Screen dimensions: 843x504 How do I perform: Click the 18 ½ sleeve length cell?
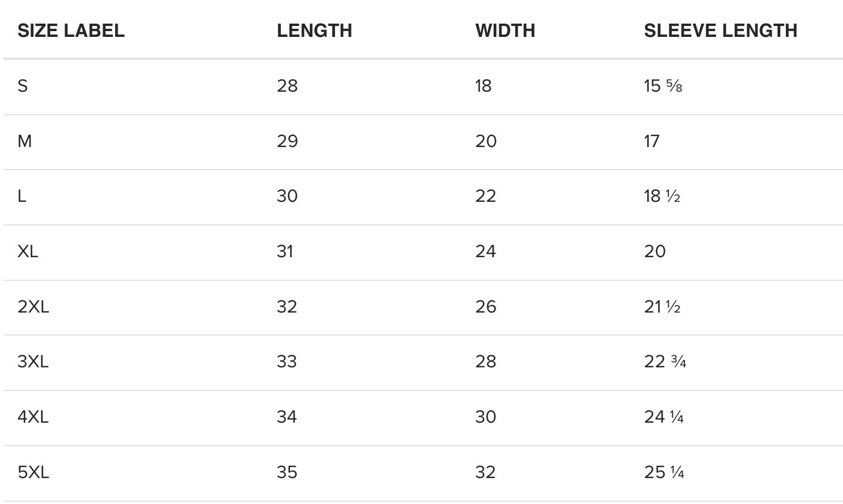(x=662, y=196)
